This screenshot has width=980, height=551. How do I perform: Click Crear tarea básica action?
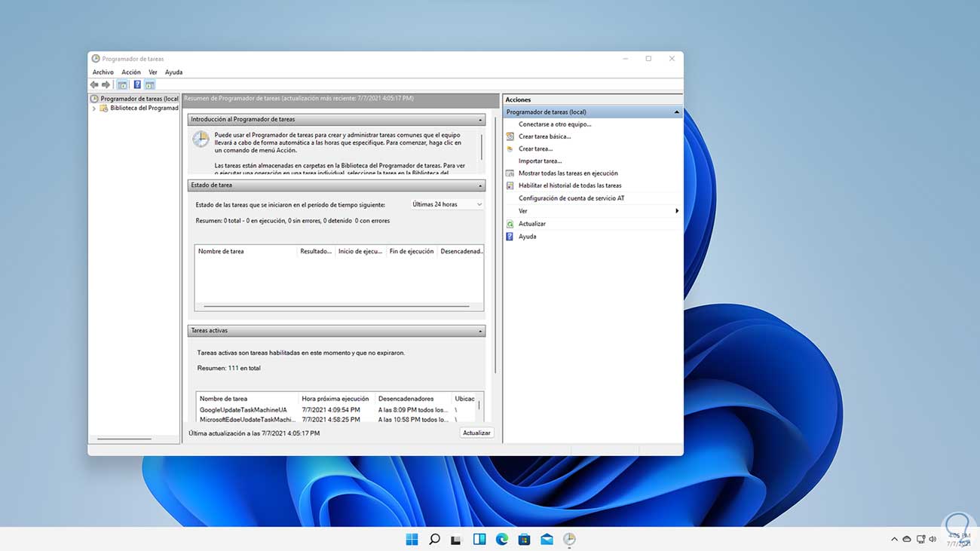544,136
